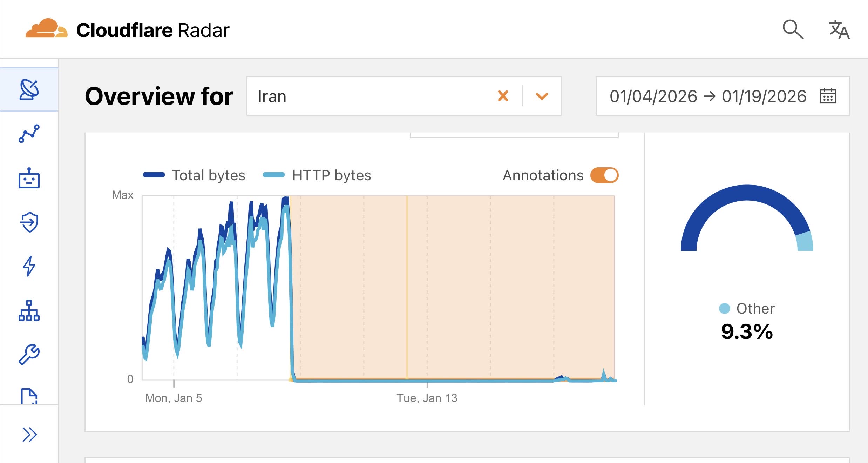Open the Bots robot sidebar icon
This screenshot has height=463, width=868.
[29, 179]
